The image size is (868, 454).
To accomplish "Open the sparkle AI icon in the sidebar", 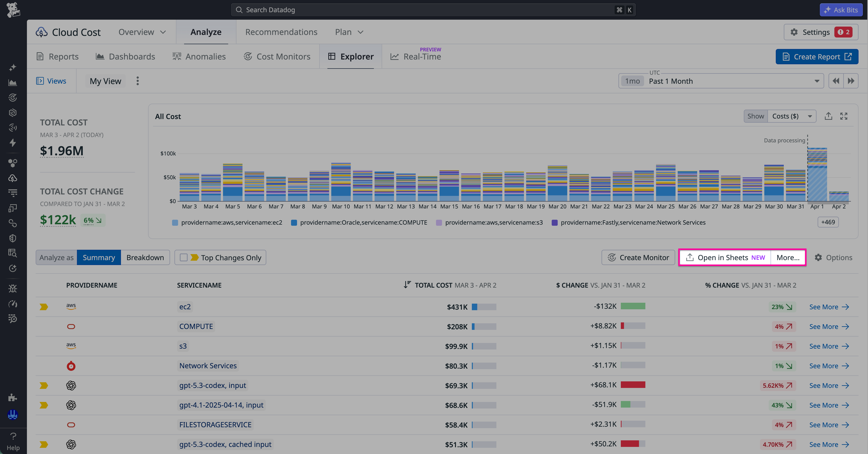I will [13, 68].
